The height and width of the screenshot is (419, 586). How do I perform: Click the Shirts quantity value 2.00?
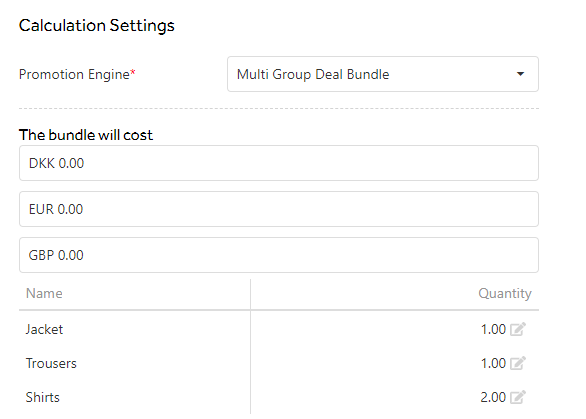[493, 397]
